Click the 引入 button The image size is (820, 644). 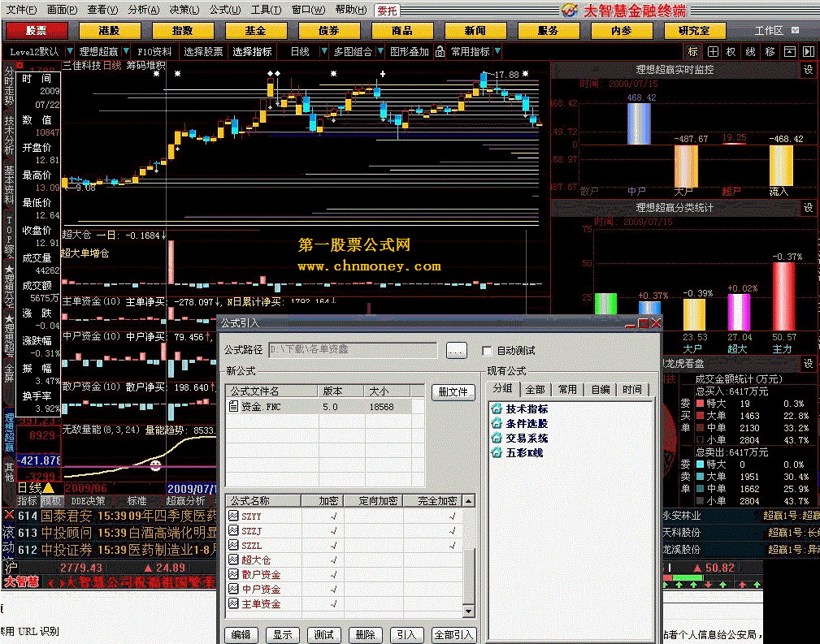click(x=406, y=634)
